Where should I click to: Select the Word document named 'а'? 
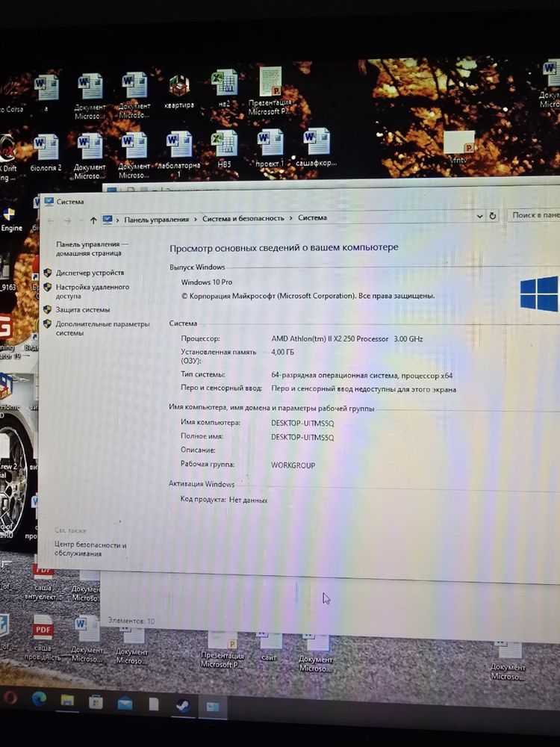point(46,93)
